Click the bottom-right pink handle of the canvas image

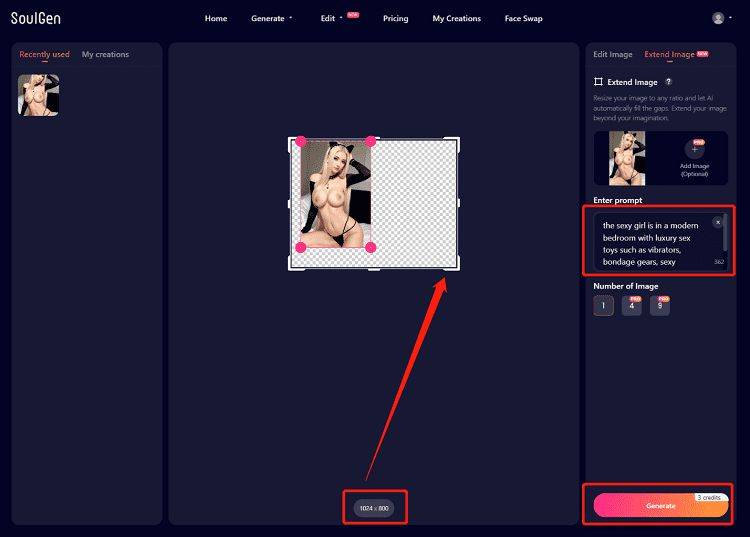pyautogui.click(x=371, y=247)
